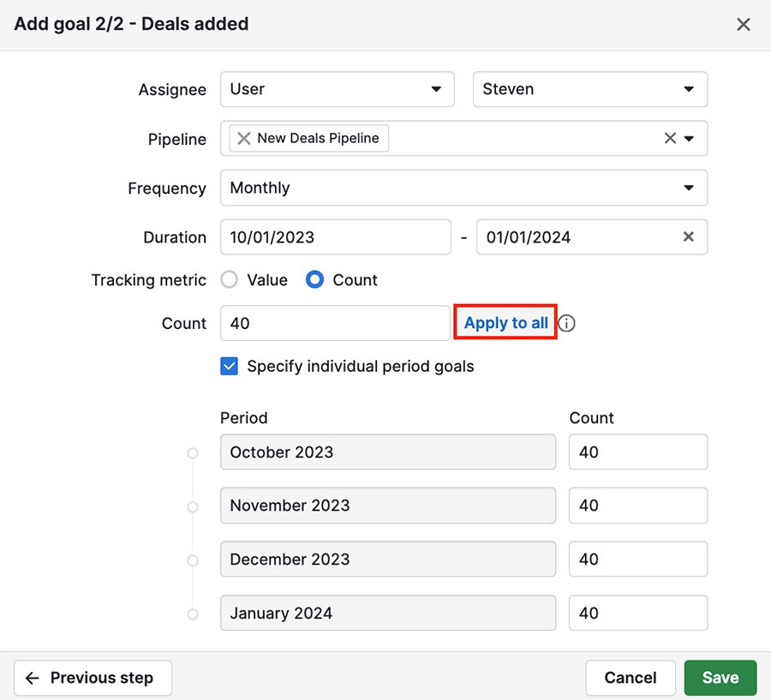Open the Steven assignee dropdown
The image size is (771, 700).
[x=590, y=89]
